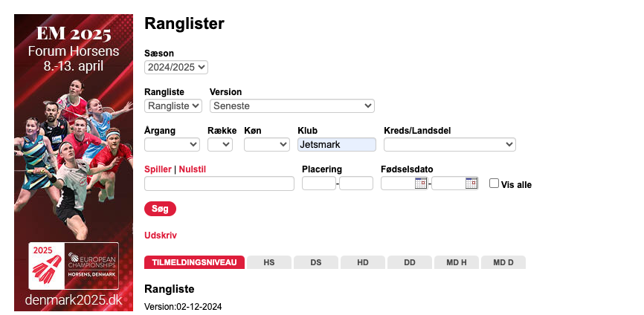Switch to the HS tab
644x315 pixels.
pos(269,262)
